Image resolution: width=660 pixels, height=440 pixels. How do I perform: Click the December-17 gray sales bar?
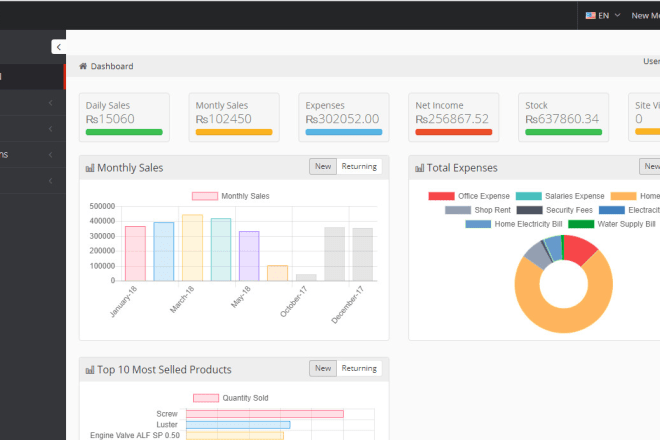point(363,254)
